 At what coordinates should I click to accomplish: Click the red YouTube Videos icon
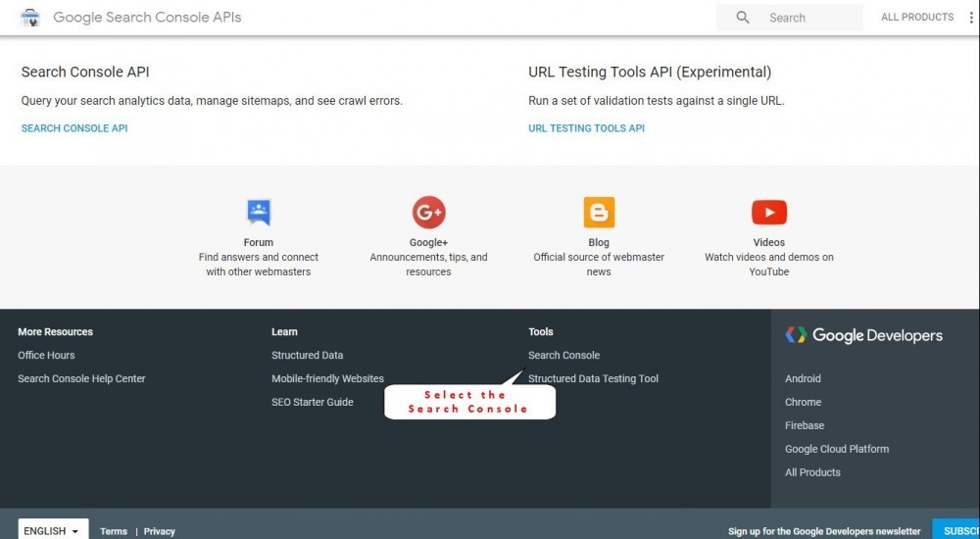tap(768, 213)
